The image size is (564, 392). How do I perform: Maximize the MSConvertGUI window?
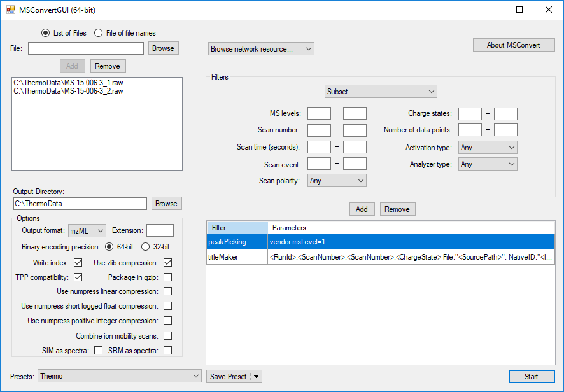pos(519,10)
